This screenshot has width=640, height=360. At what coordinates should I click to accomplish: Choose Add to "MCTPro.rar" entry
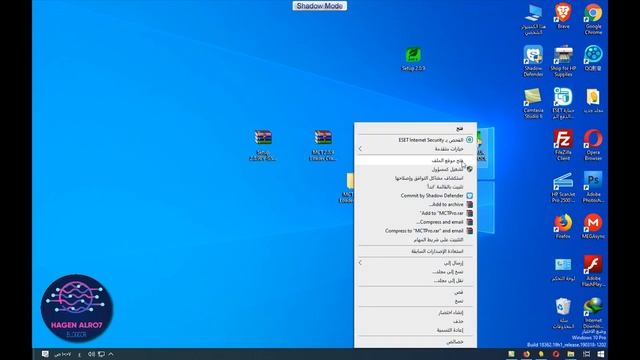click(416, 213)
